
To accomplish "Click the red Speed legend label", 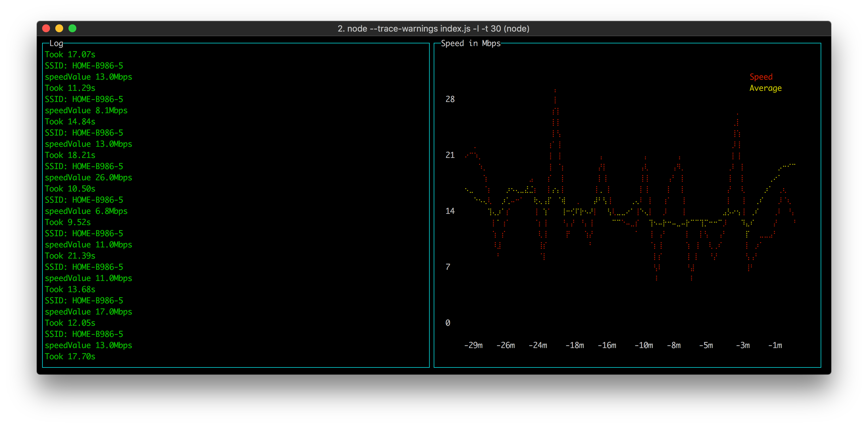I will pyautogui.click(x=761, y=77).
